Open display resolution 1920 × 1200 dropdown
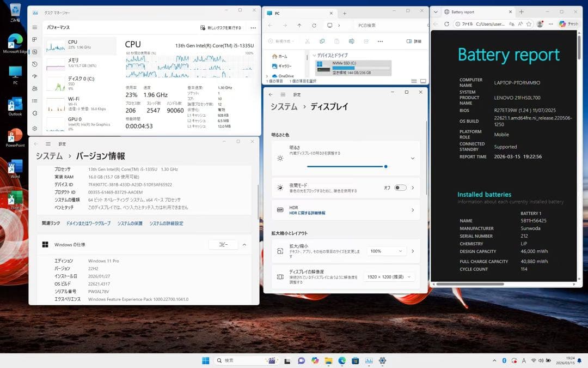This screenshot has height=368, width=588. tap(389, 277)
